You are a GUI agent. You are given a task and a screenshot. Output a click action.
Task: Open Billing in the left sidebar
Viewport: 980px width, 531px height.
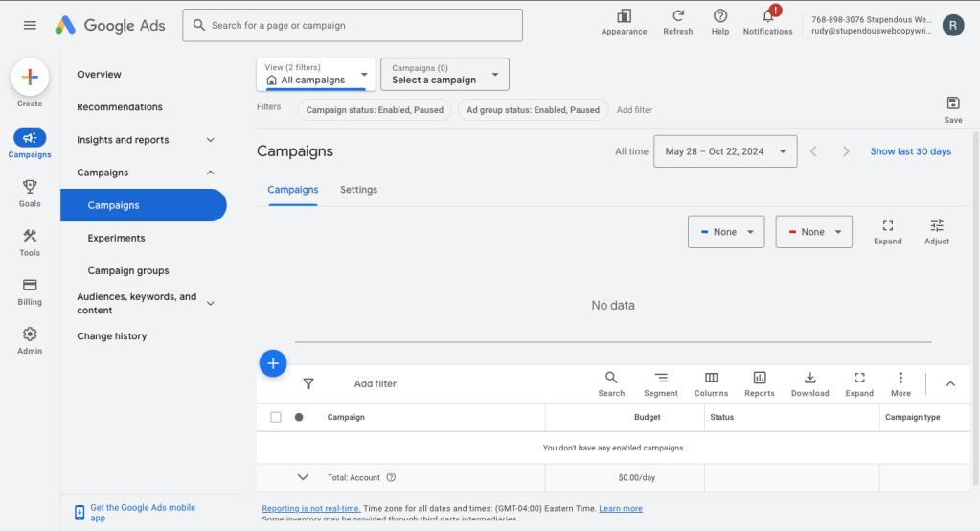[30, 291]
